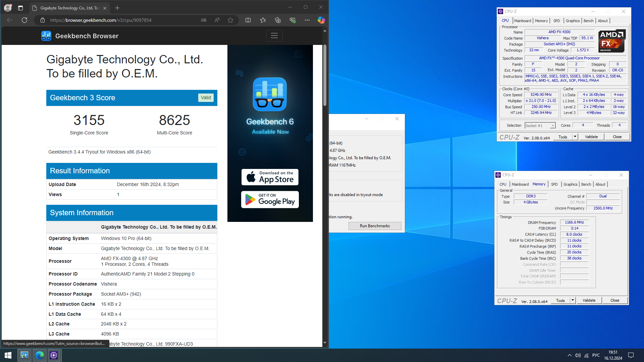Expand Tools dropdown arrow in top CPU-Z

pyautogui.click(x=575, y=137)
